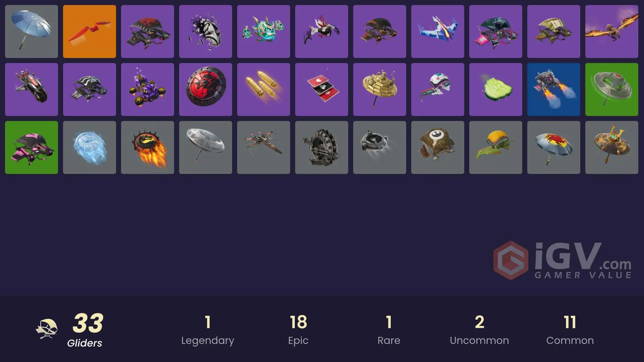
Task: Select the pink and black glider on green
Action: coord(32,147)
